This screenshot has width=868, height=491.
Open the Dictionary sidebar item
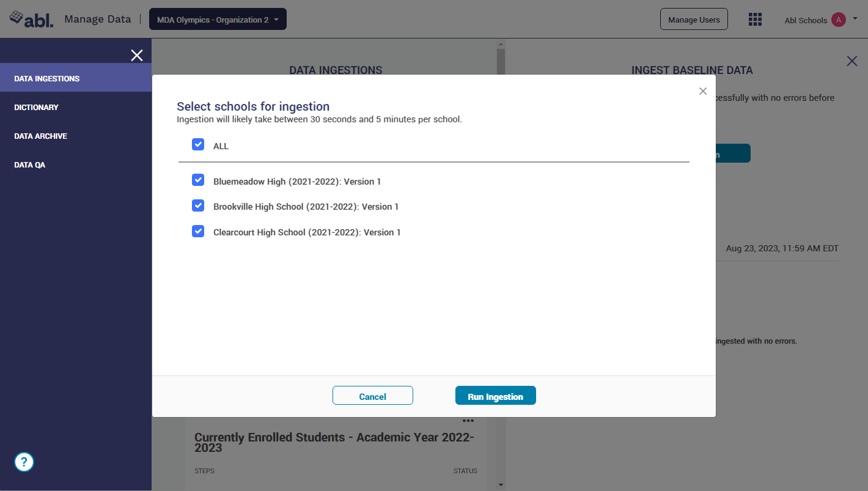point(37,108)
